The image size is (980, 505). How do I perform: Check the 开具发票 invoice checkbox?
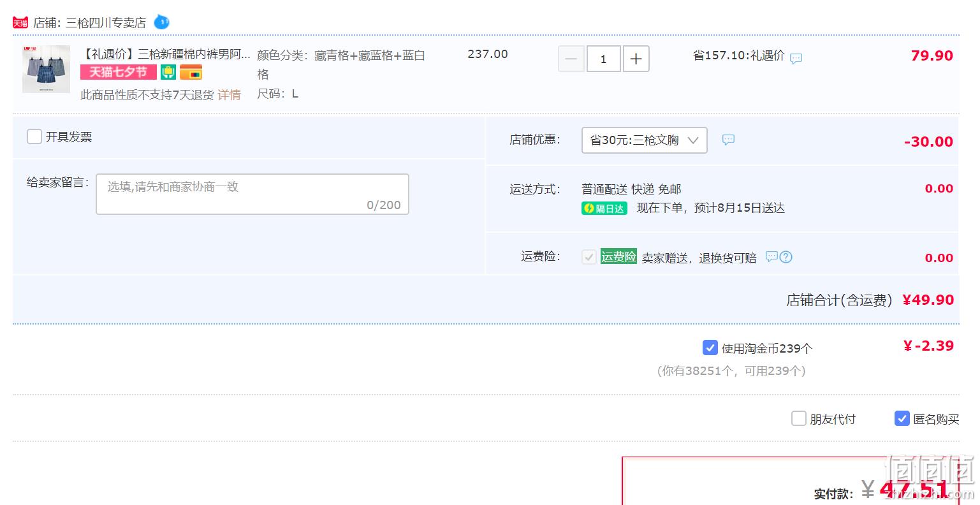pos(34,136)
